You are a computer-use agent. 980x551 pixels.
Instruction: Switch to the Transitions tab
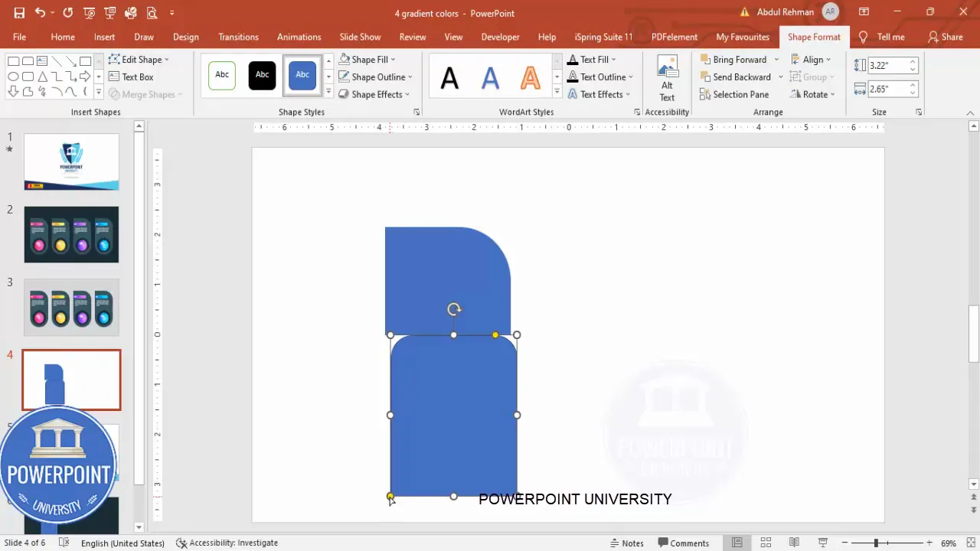point(238,37)
